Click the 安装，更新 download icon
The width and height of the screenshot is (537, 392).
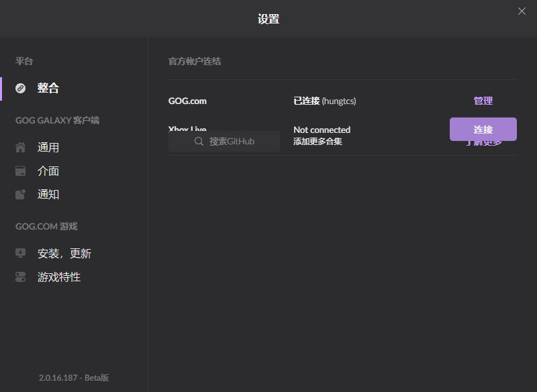click(x=21, y=253)
